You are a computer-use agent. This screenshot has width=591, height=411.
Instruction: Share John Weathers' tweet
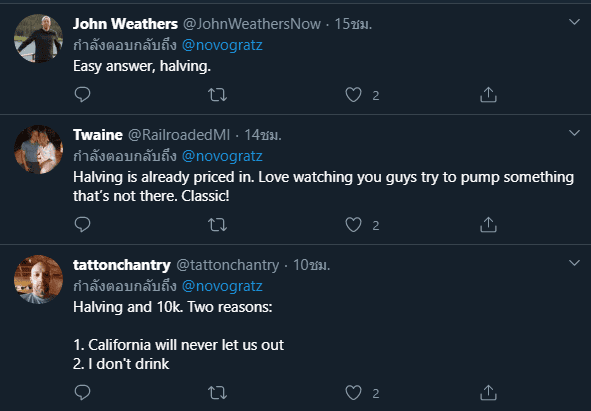pyautogui.click(x=488, y=95)
